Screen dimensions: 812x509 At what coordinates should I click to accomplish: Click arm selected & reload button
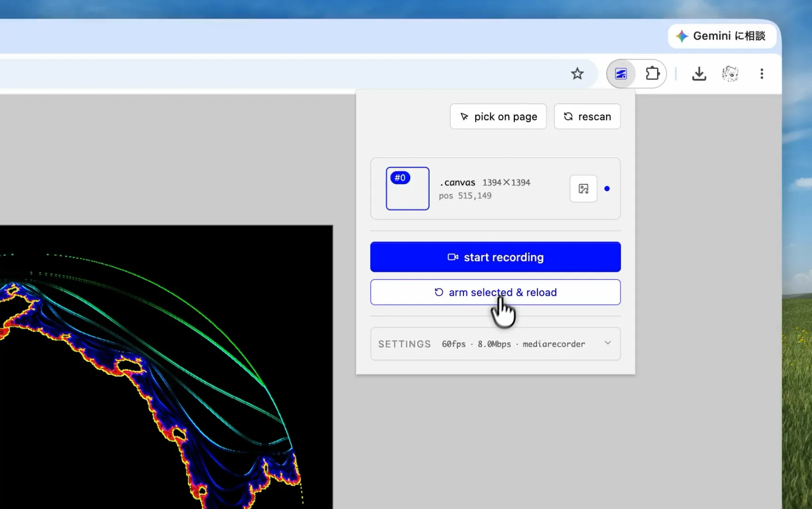(495, 292)
